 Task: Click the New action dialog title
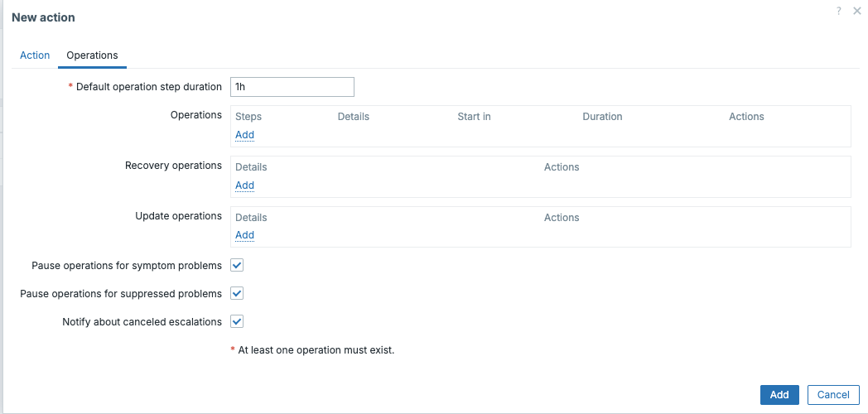point(43,17)
